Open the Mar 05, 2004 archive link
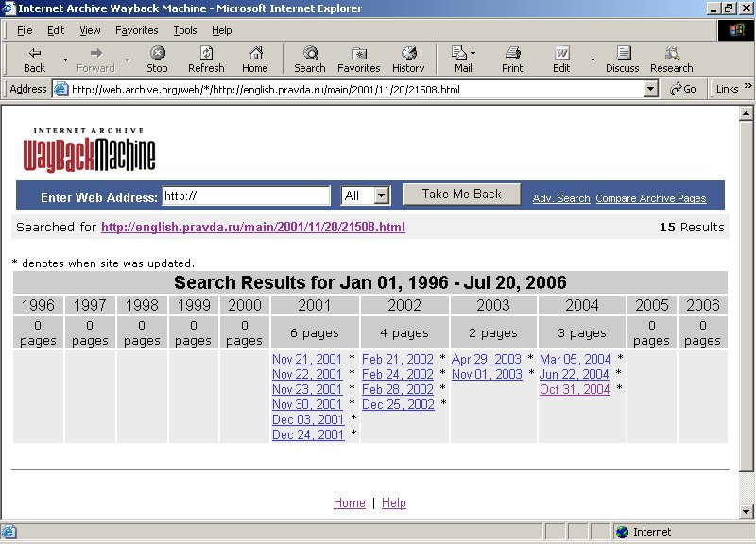Image resolution: width=756 pixels, height=544 pixels. coord(576,359)
